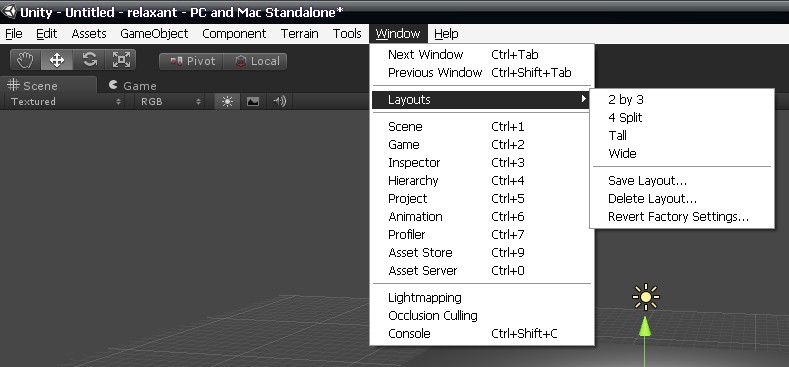The width and height of the screenshot is (789, 367).
Task: Toggle scene lighting sun icon
Action: click(227, 102)
